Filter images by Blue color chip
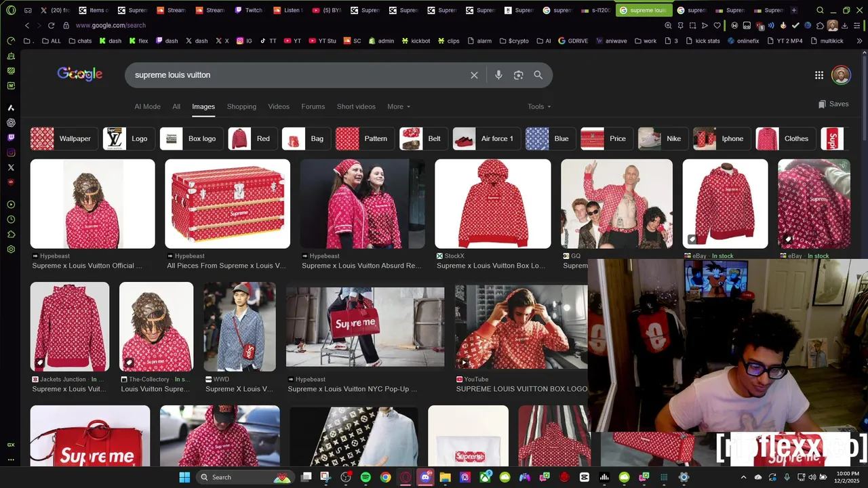This screenshot has width=868, height=488. click(x=551, y=138)
